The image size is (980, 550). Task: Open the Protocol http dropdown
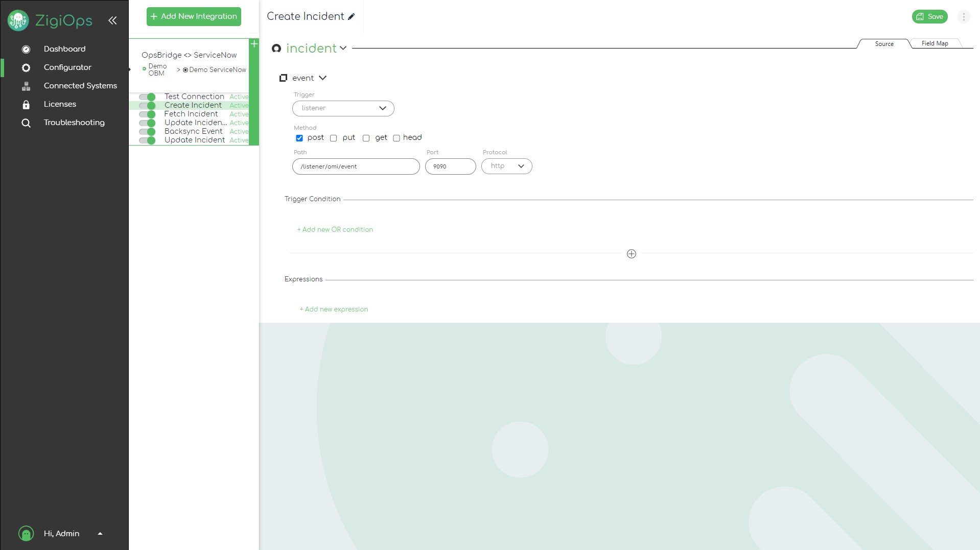pyautogui.click(x=506, y=166)
